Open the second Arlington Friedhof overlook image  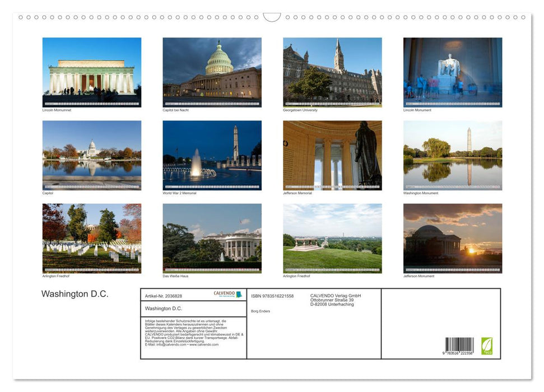coord(332,238)
